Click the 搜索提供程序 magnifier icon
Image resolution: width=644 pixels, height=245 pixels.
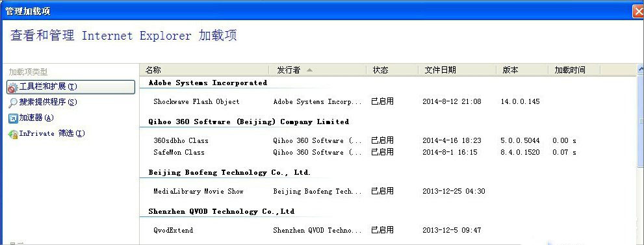13,103
